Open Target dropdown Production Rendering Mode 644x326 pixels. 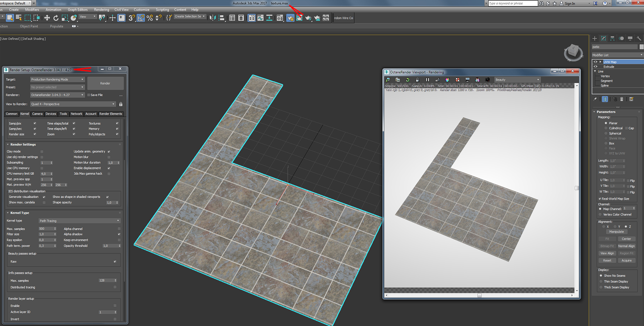click(57, 79)
